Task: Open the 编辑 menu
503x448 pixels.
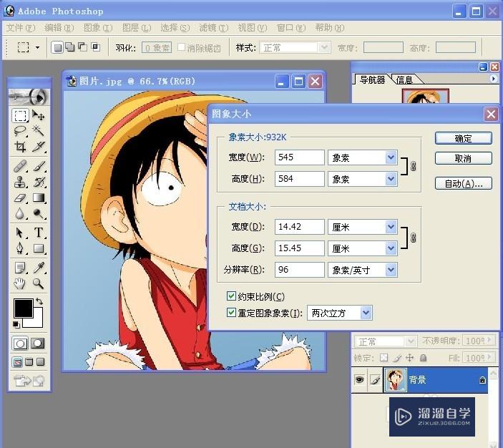Action: pos(59,28)
